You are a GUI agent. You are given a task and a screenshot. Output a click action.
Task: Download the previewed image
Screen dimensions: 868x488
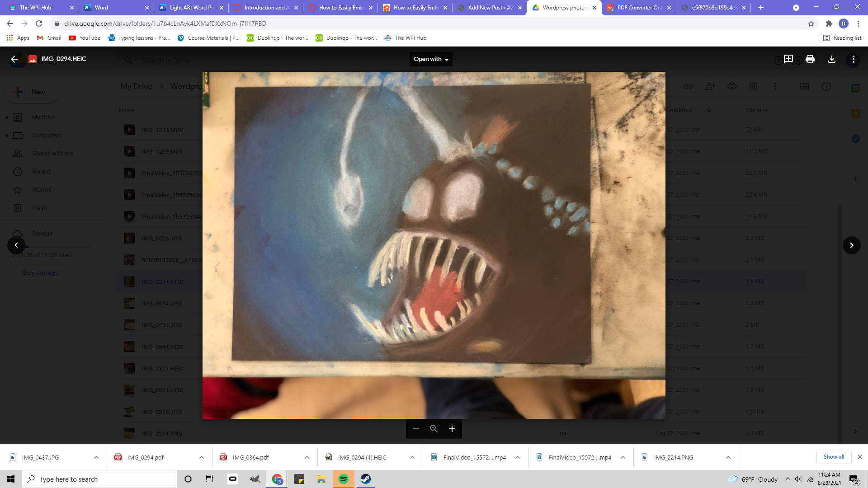point(832,59)
